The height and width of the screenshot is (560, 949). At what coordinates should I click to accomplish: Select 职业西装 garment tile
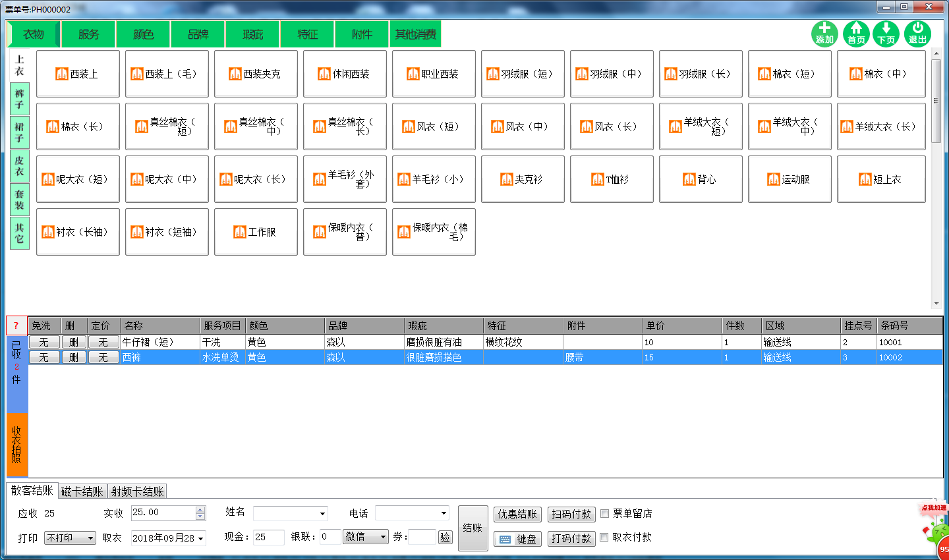[x=434, y=74]
